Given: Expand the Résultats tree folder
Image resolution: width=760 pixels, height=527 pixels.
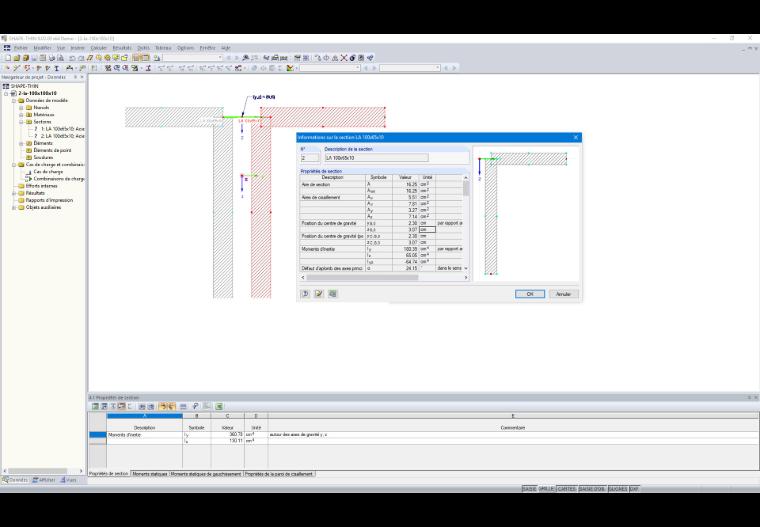Looking at the screenshot, I should 14,193.
